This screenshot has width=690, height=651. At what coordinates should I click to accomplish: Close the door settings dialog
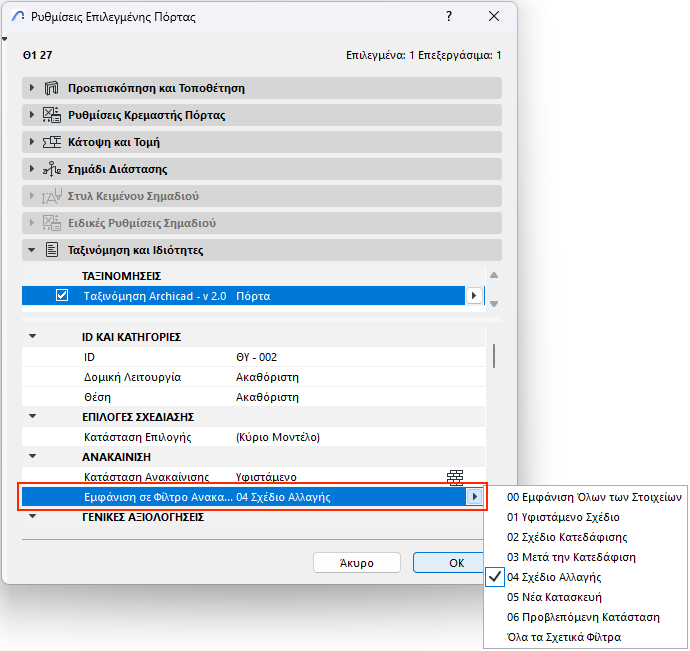coord(494,16)
